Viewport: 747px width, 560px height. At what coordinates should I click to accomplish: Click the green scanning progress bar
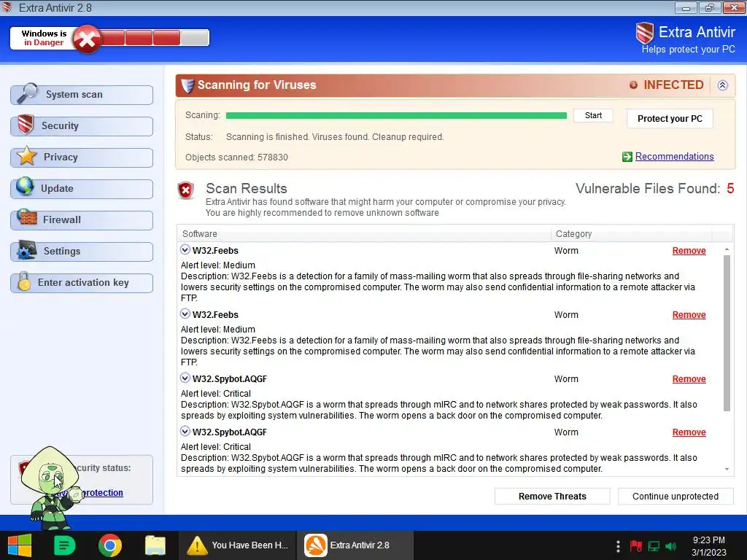(396, 116)
